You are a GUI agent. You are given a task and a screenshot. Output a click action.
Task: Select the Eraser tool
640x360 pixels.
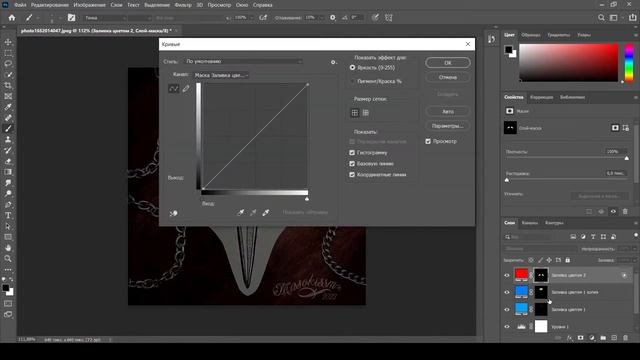(x=8, y=161)
